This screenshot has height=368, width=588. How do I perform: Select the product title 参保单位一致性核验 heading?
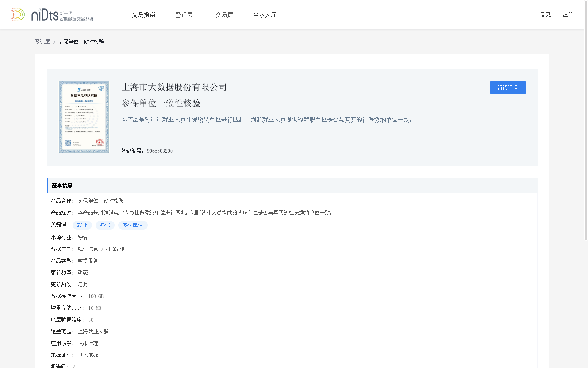(161, 103)
